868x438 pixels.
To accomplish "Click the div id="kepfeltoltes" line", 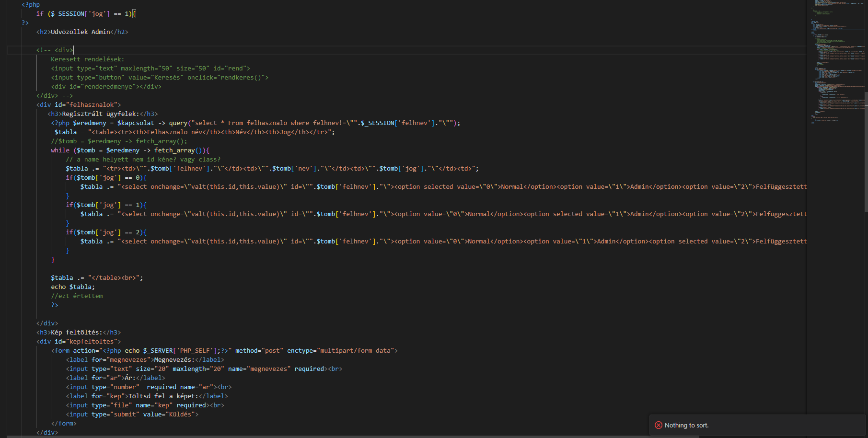I will (79, 342).
